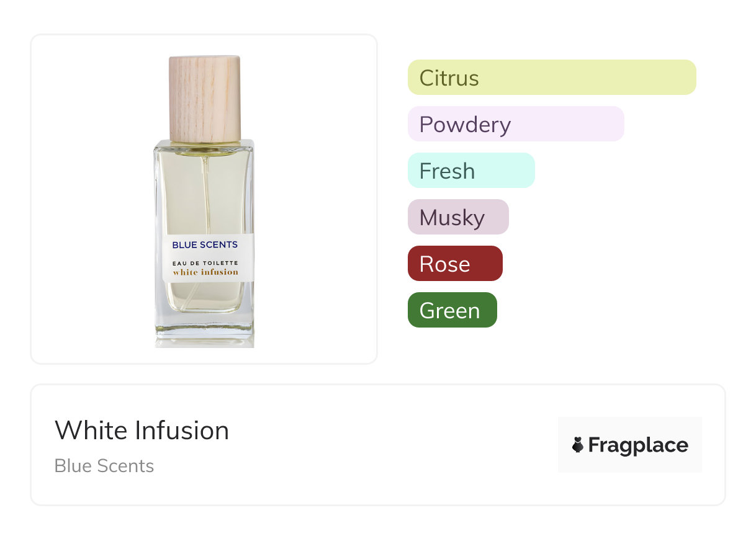
Task: Click the Blue Scents brand subtitle
Action: click(104, 466)
